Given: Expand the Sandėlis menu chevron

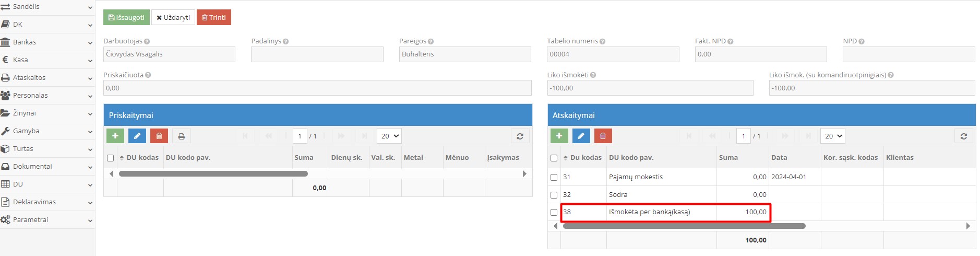Looking at the screenshot, I should (x=90, y=7).
